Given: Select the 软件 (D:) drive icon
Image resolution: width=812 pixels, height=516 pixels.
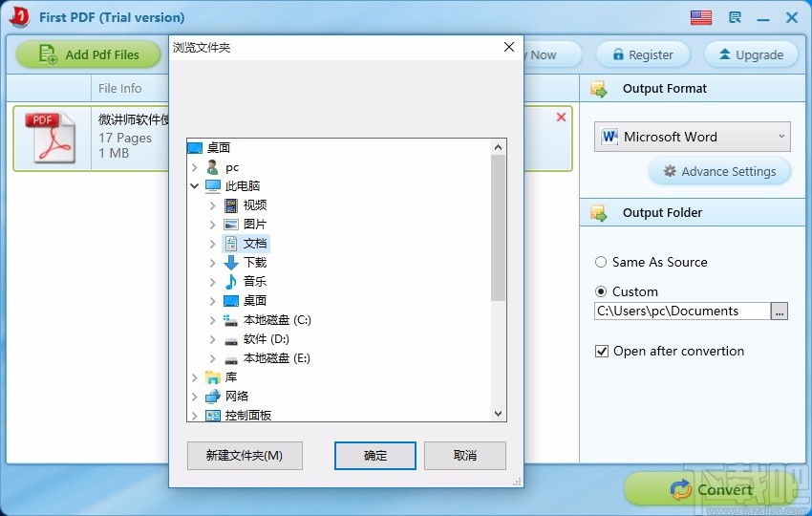Looking at the screenshot, I should tap(231, 341).
